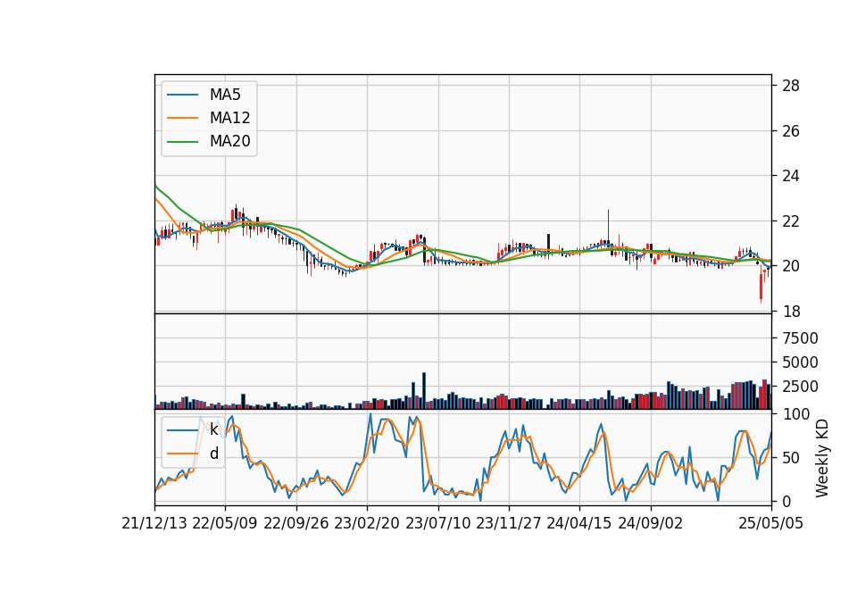The image size is (857, 616).
Task: Click the 24/04/15 date label
Action: pos(579,523)
